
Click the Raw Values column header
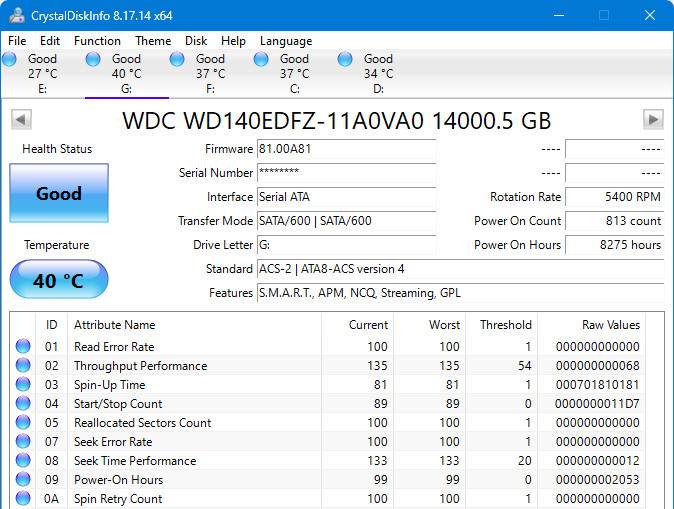coord(610,325)
